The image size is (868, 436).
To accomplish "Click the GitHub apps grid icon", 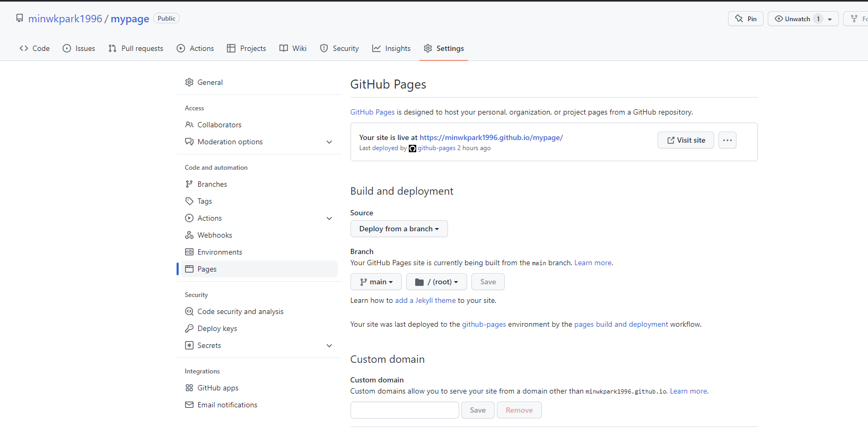I will coord(189,388).
